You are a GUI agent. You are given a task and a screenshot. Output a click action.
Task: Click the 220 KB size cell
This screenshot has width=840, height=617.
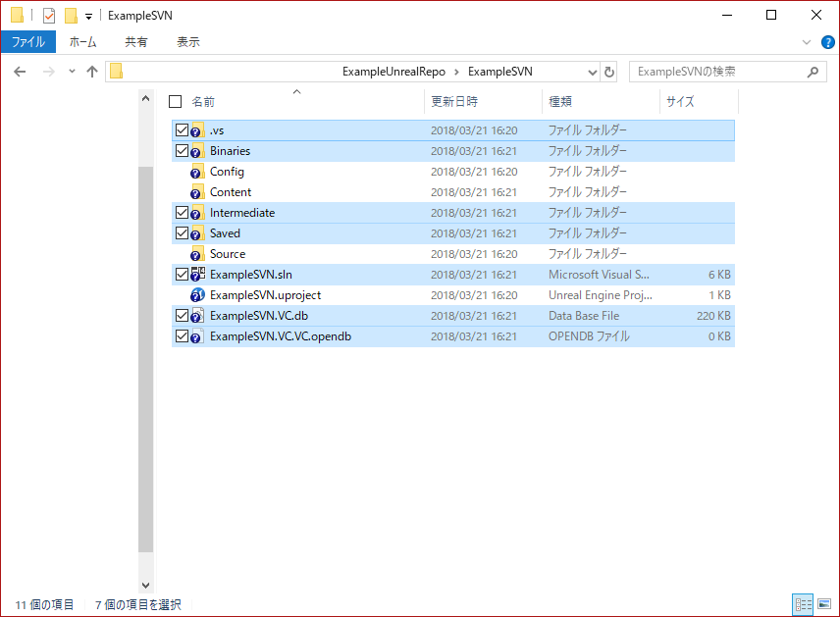tap(713, 316)
